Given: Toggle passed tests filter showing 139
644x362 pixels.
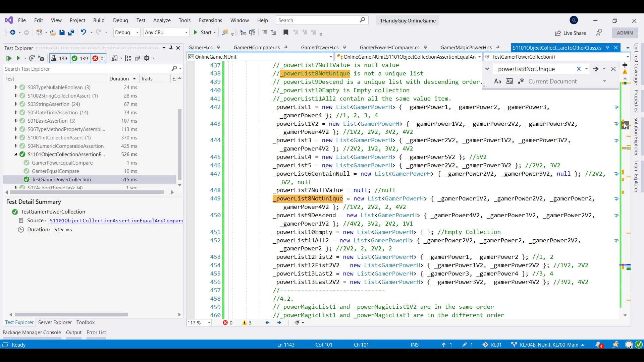Looking at the screenshot, I should (x=80, y=58).
